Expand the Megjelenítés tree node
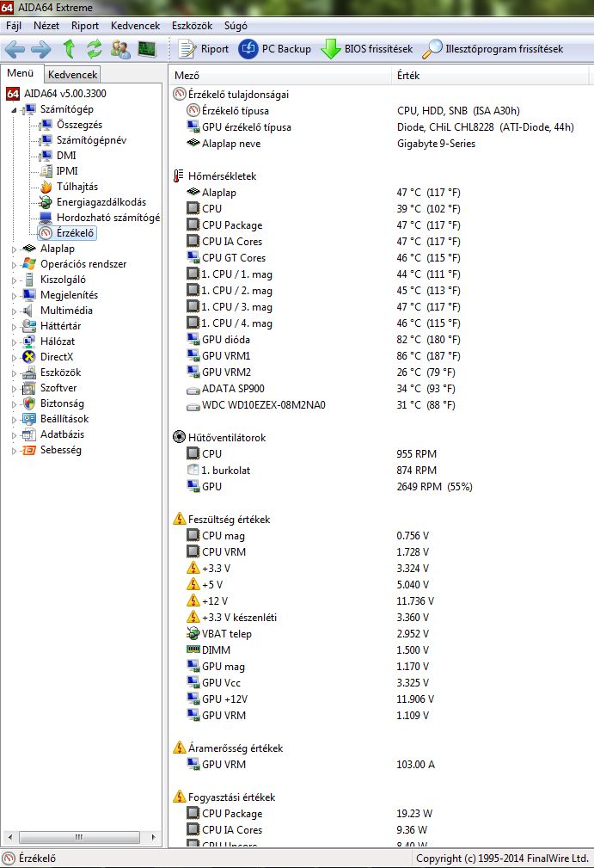The height and width of the screenshot is (868, 594). coord(14,296)
